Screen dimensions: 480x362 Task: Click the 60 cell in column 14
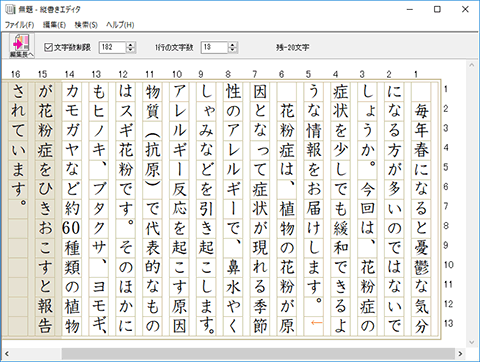[71, 228]
